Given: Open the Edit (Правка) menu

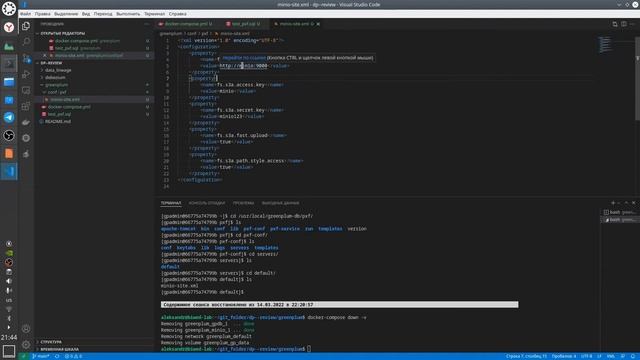Looking at the screenshot, I should 42,14.
